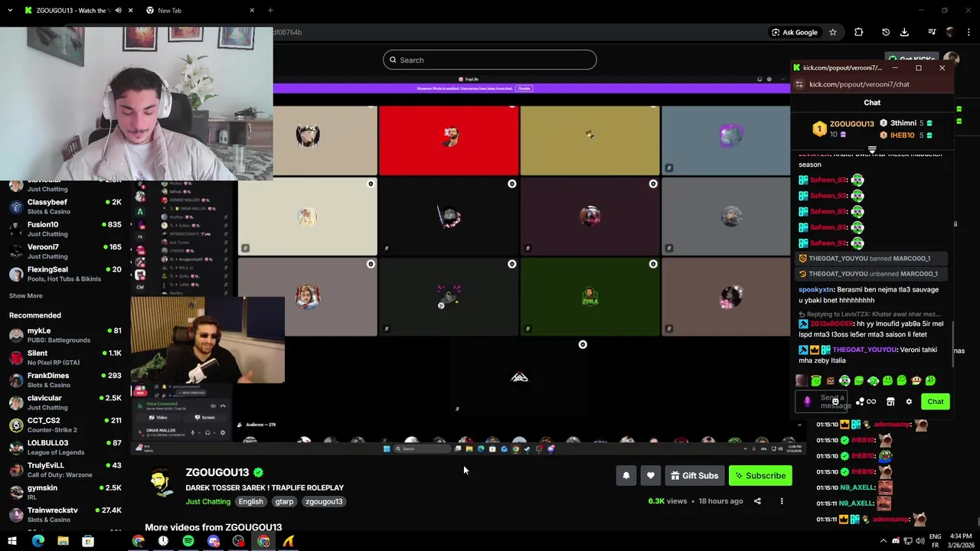The image size is (980, 551).
Task: Open gymskin recommended channel
Action: tap(65, 492)
